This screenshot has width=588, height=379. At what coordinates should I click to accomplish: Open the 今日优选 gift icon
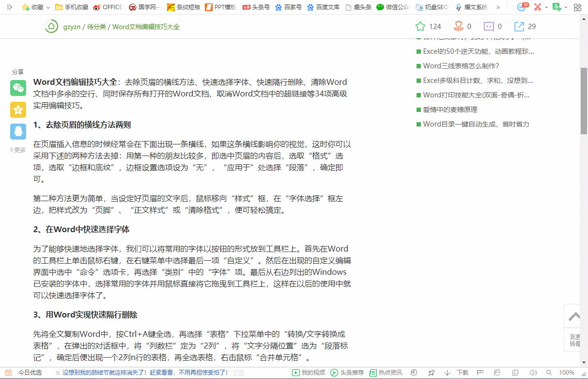point(8,372)
